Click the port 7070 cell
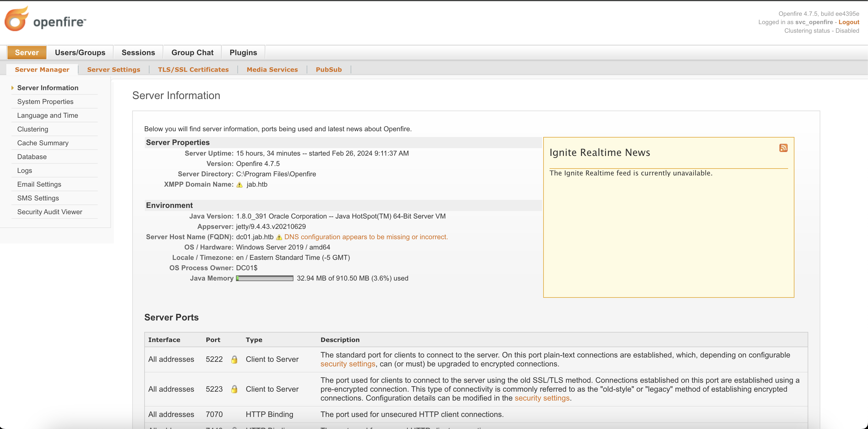Image resolution: width=868 pixels, height=429 pixels. [214, 415]
